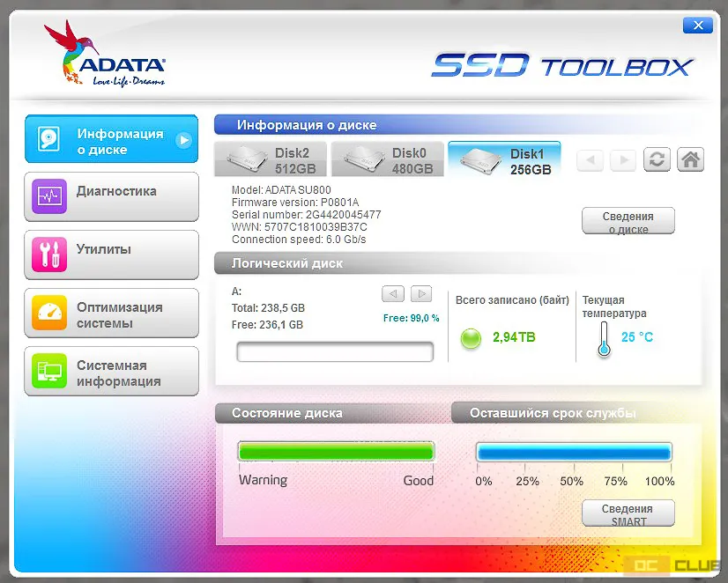Click the green disk health bar

[x=336, y=451]
